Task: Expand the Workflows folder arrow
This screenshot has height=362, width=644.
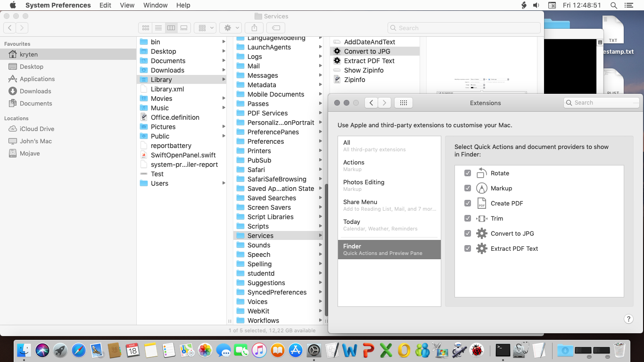Action: pyautogui.click(x=321, y=321)
